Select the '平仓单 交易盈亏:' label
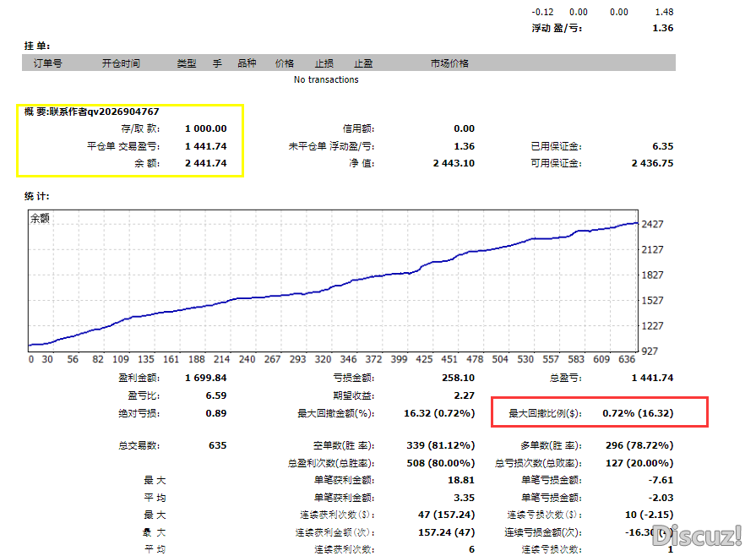 (123, 146)
